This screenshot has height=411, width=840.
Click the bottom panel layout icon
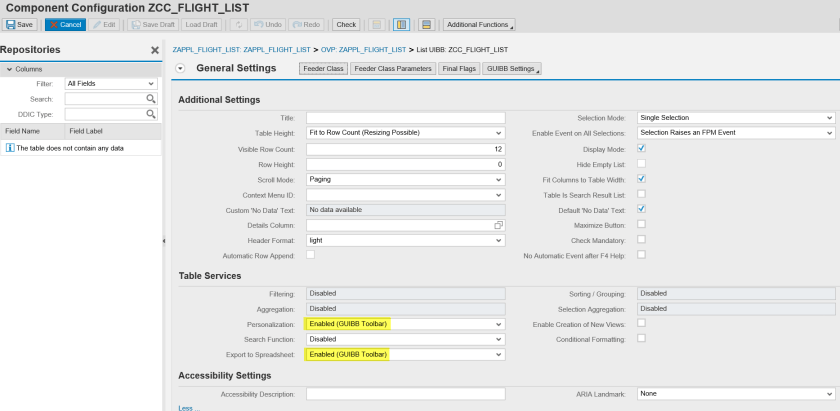coord(425,24)
